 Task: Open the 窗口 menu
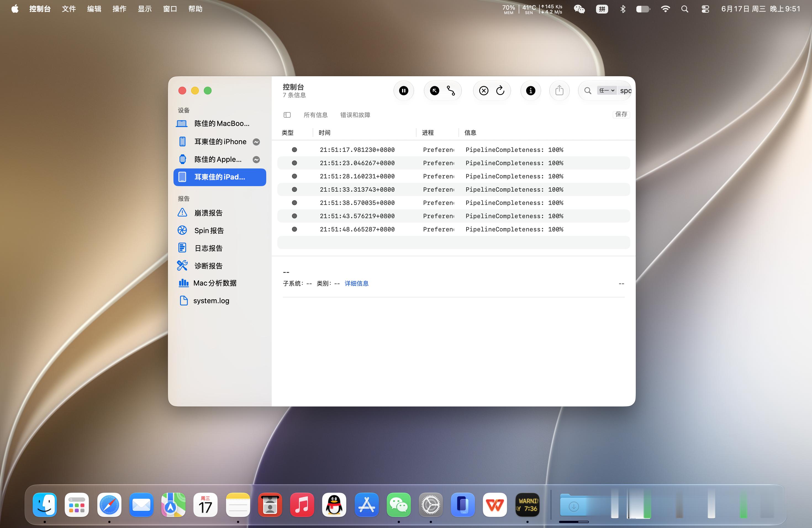click(x=170, y=9)
